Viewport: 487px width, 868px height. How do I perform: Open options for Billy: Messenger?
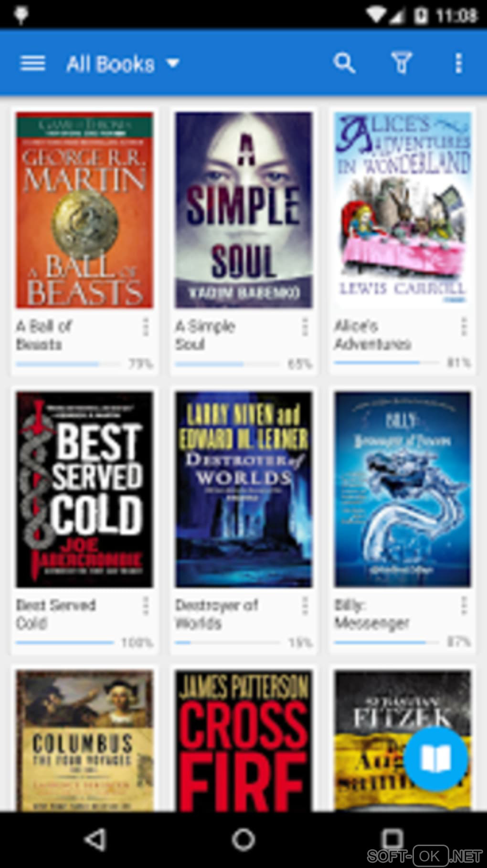coord(464,606)
